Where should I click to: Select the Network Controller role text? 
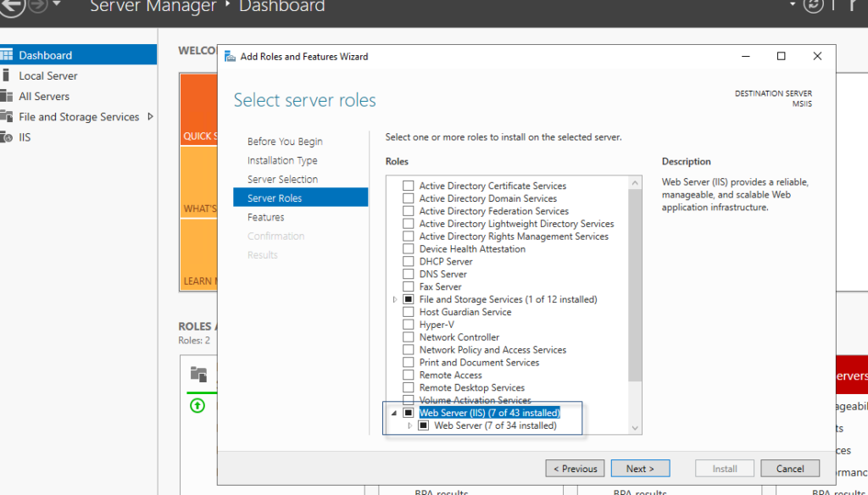[x=459, y=337]
